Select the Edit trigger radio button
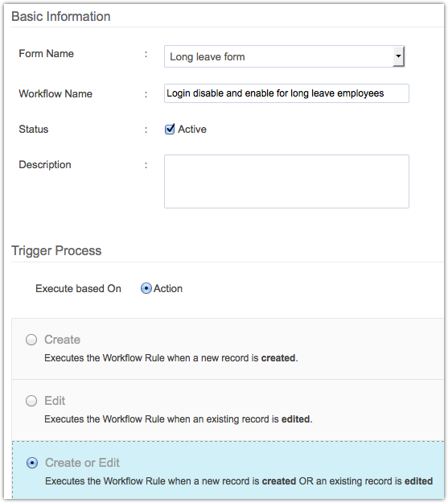This screenshot has width=448, height=503. 31,401
